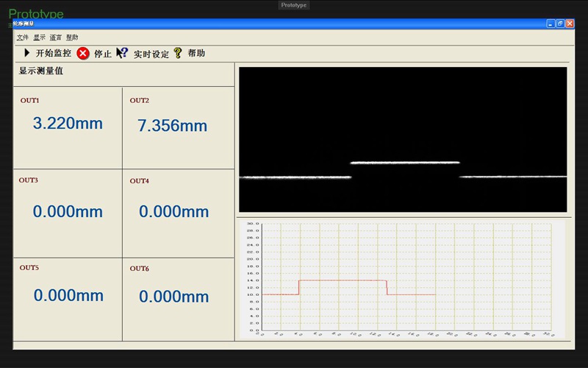Minimize the measurement window
Viewport: 588px width, 368px height.
pos(551,24)
